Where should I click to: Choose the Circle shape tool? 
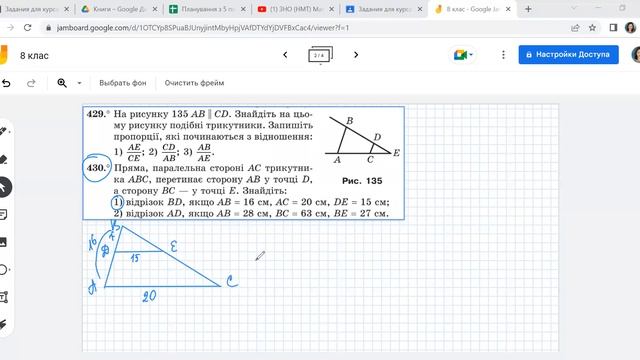(3, 270)
